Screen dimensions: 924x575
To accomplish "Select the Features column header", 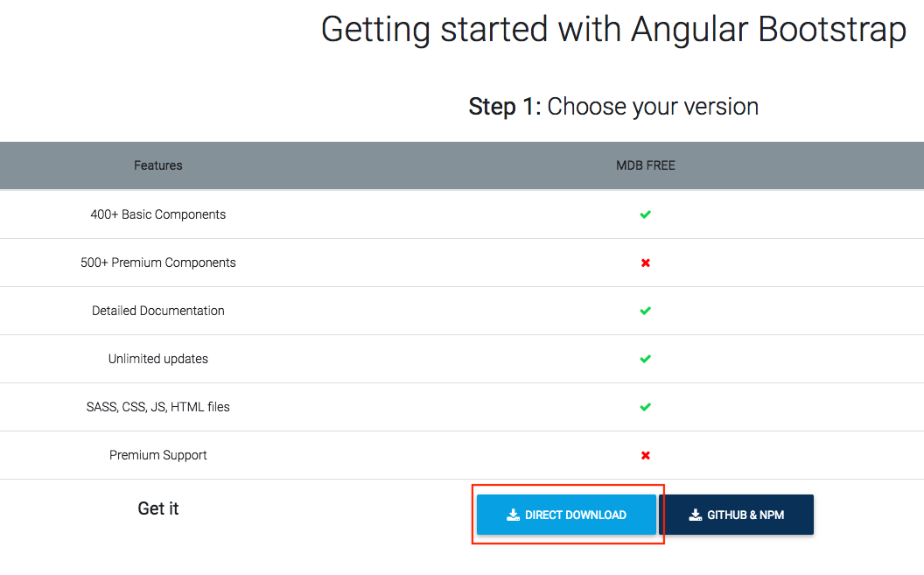I will [x=157, y=165].
